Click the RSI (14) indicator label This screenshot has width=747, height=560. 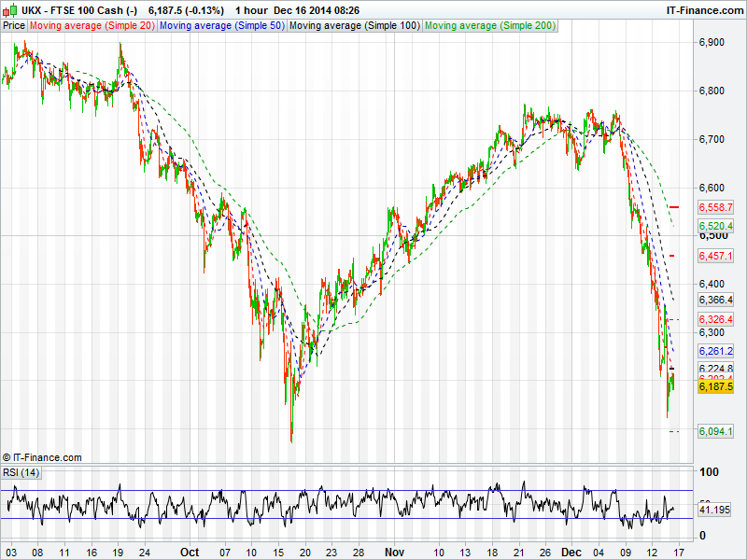click(x=21, y=472)
